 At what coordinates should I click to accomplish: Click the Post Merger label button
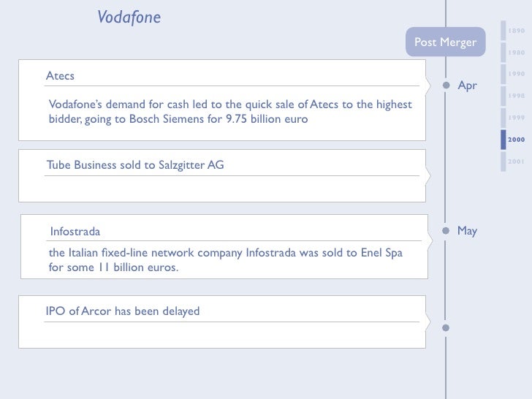click(x=445, y=42)
